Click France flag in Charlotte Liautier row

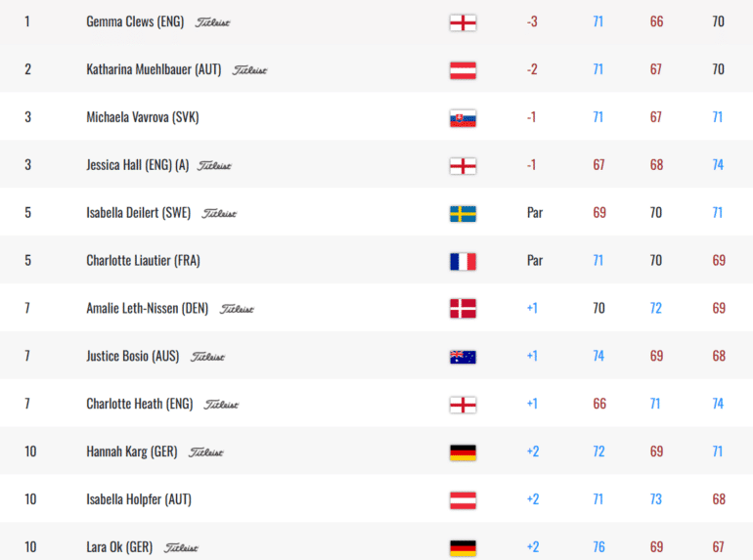pos(463,262)
